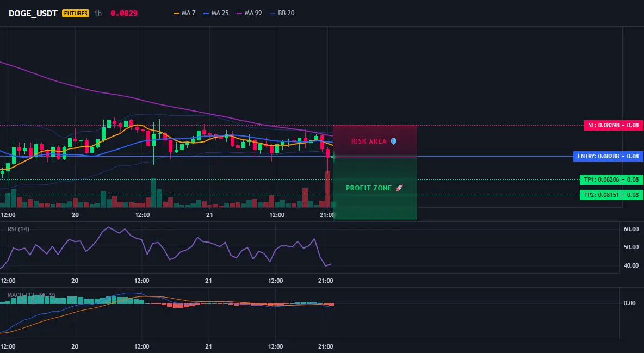
Task: Click the date 21 label under the RSI pane
Action: (209, 281)
